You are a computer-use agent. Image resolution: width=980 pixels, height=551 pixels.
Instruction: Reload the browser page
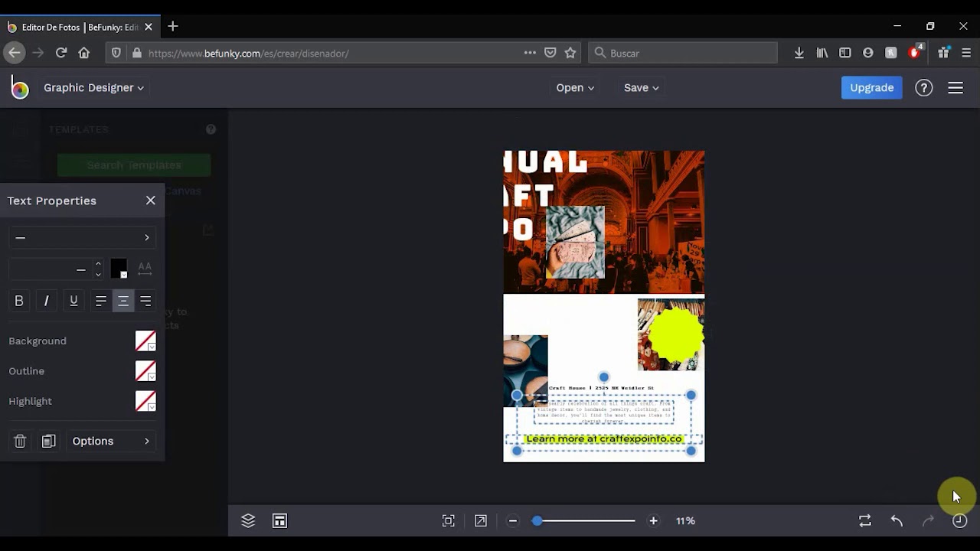coord(61,53)
